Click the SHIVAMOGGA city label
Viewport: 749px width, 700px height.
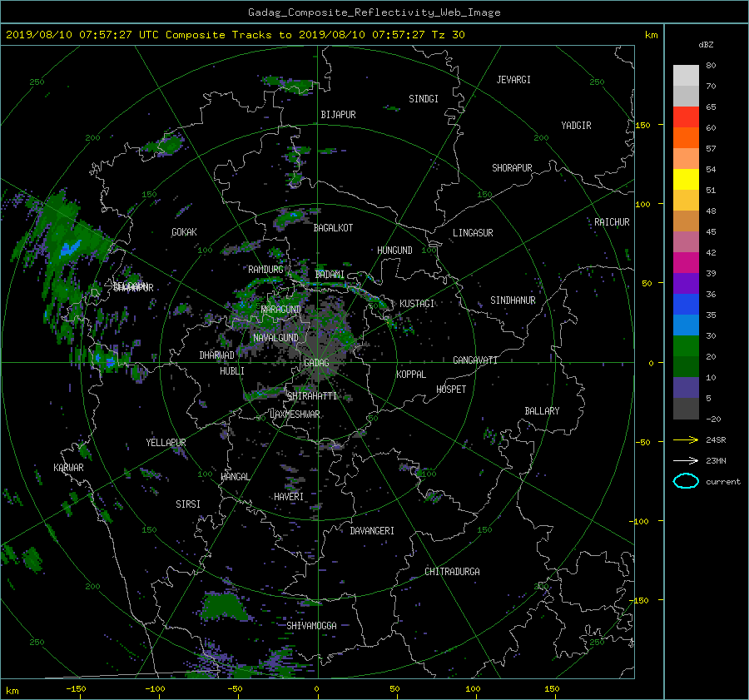pyautogui.click(x=311, y=626)
